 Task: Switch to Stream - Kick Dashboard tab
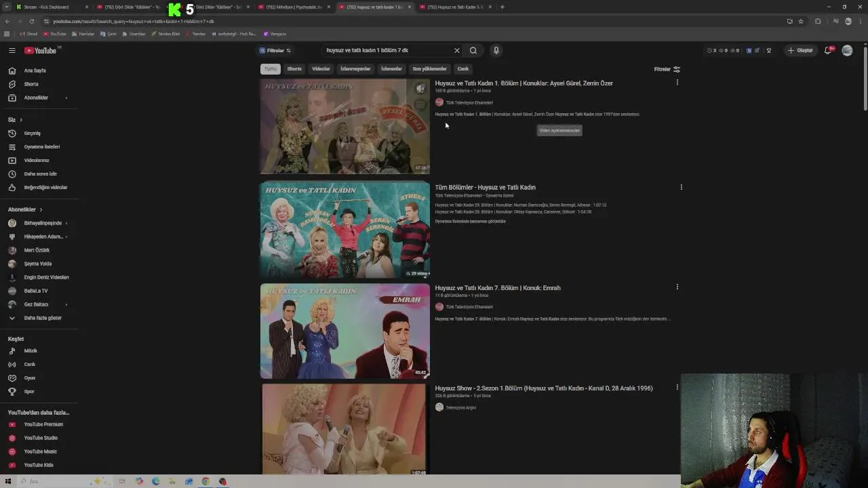[49, 7]
